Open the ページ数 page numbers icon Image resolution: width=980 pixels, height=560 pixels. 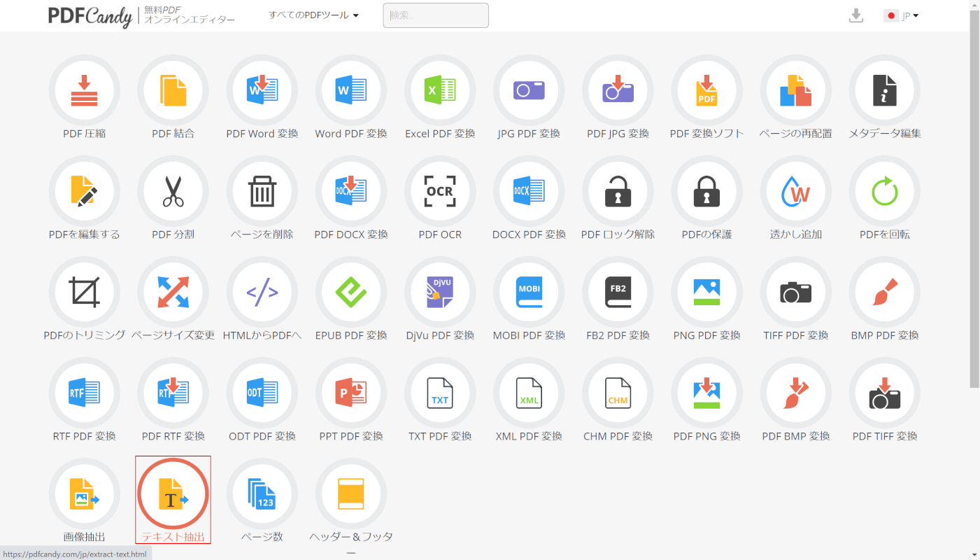coord(262,494)
